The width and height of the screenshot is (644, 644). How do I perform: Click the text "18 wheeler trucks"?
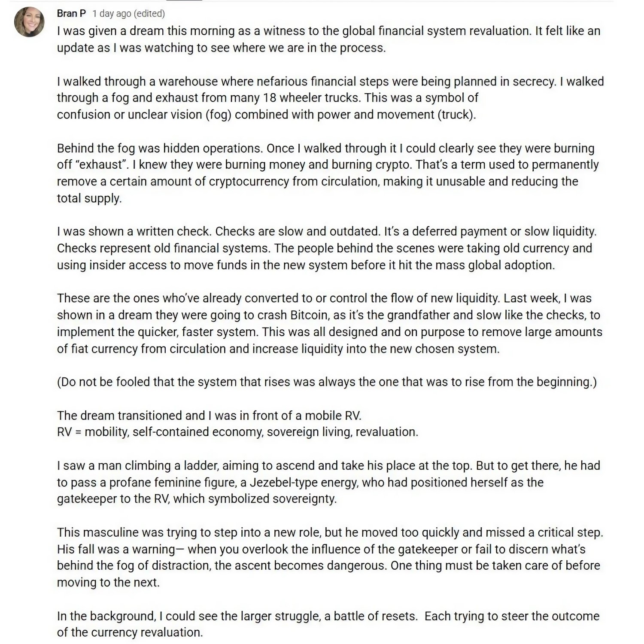click(311, 98)
